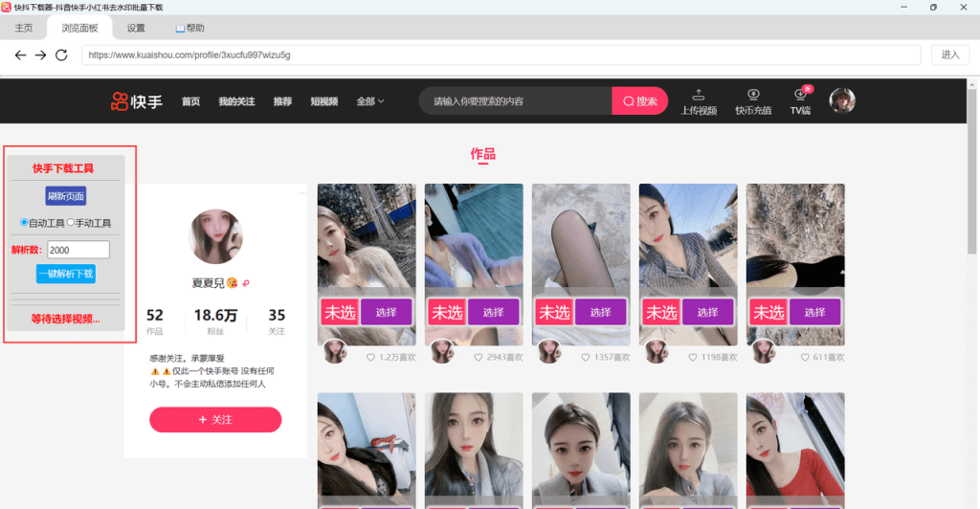Toggle 未选 on the 611喜欢 video
The height and width of the screenshot is (509, 980).
[x=768, y=312]
